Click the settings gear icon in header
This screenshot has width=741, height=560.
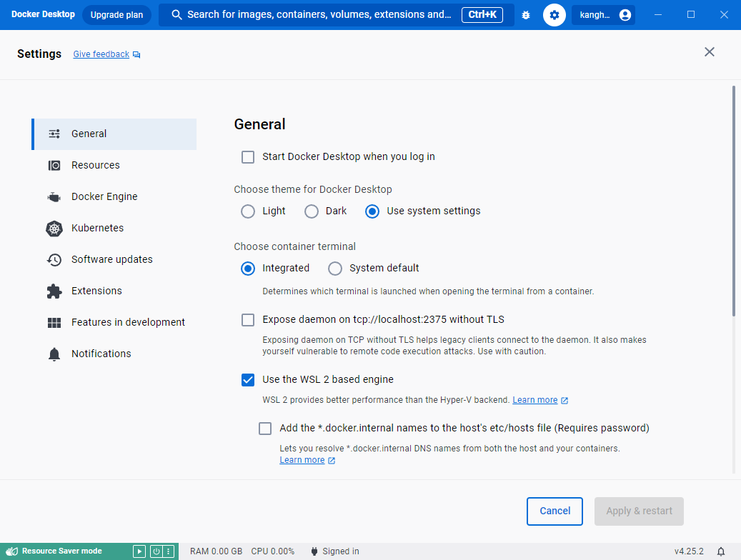(554, 15)
